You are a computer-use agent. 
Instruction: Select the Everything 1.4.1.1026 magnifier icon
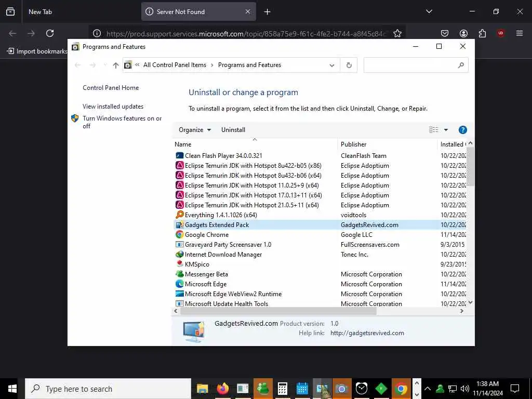[x=179, y=215]
